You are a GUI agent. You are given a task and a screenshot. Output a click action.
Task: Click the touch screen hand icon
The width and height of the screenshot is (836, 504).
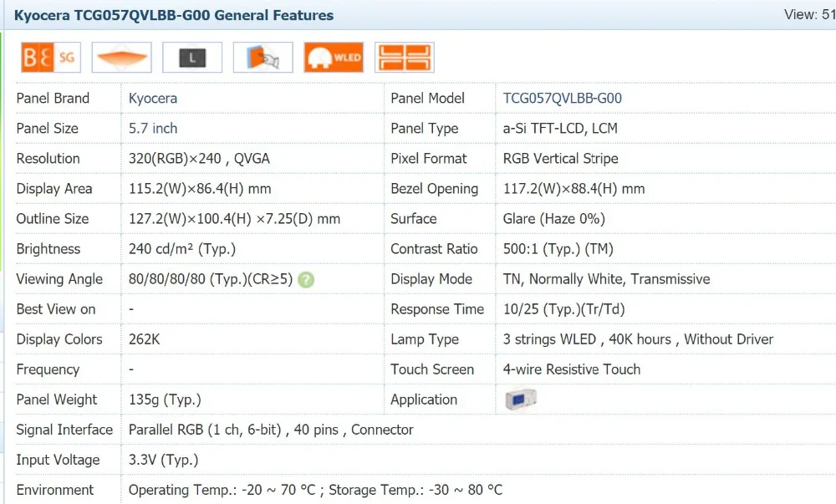coord(263,58)
